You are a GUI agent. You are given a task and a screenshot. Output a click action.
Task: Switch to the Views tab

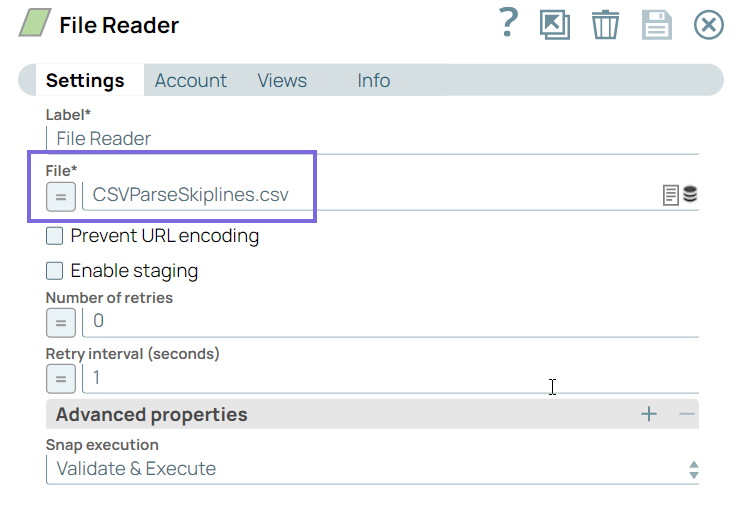(282, 81)
